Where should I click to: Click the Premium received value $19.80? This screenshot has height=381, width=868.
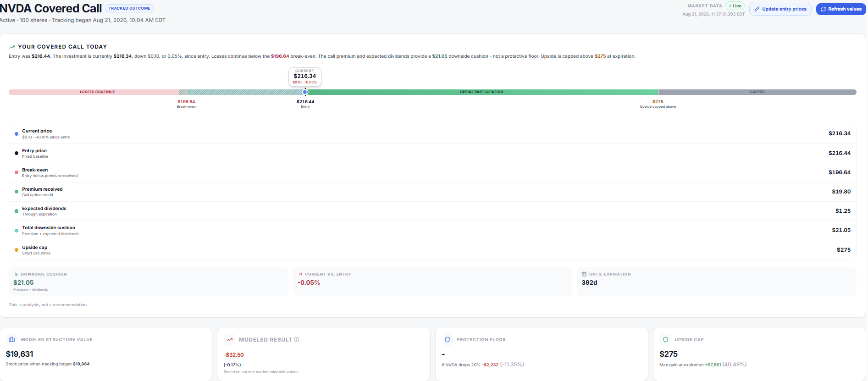[x=841, y=192]
